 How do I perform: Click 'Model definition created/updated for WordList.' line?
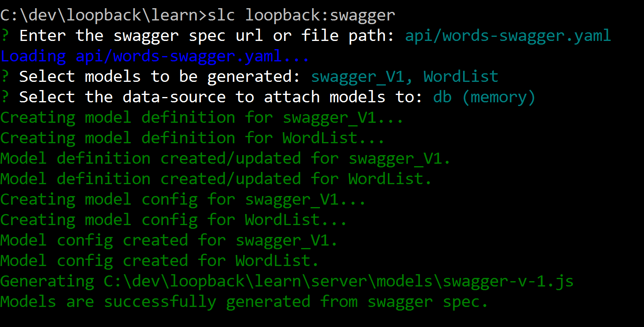point(216,179)
